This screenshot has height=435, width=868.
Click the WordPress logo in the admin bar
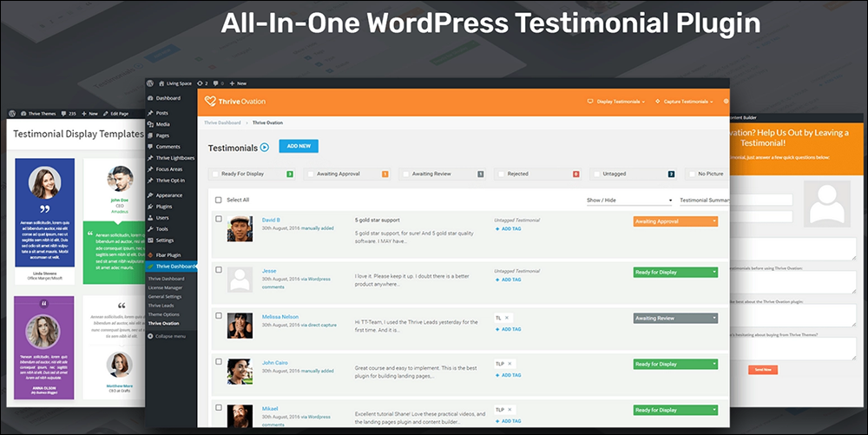pos(150,83)
